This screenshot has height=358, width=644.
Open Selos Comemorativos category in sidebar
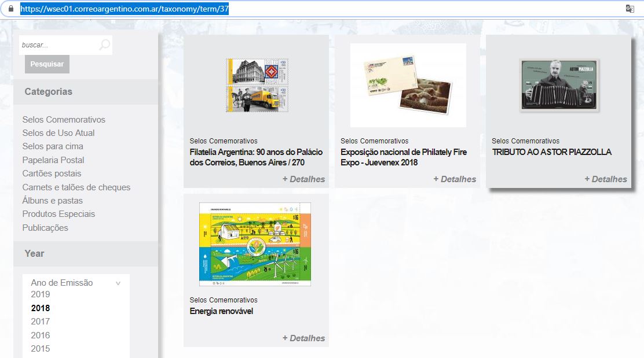pos(64,119)
